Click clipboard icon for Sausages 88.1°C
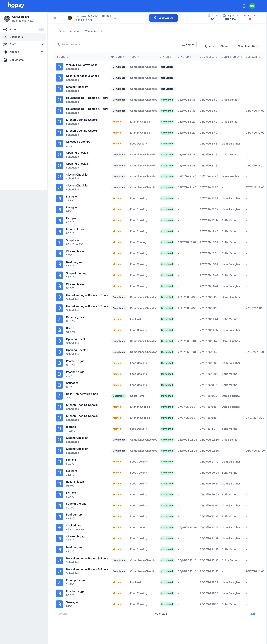Image resolution: width=267 pixels, height=644 pixels. pos(59,385)
